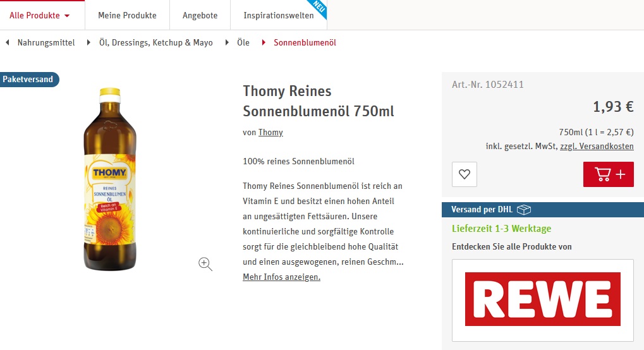Click the arrow before Öl, Dressings breadcrumb
This screenshot has width=644, height=350.
[88, 42]
